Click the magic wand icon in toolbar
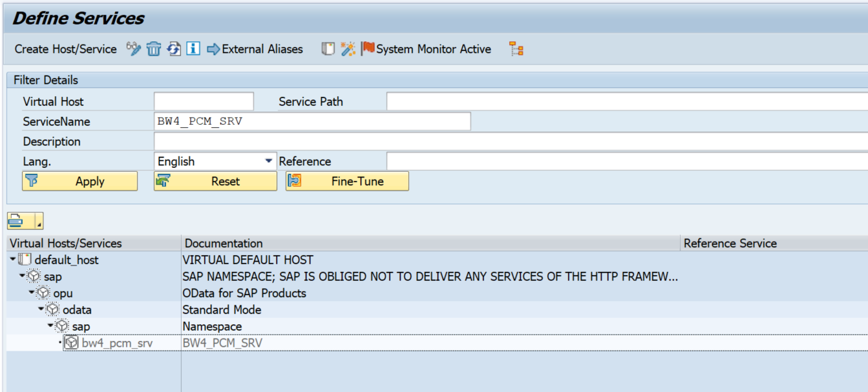This screenshot has width=868, height=392. point(348,49)
